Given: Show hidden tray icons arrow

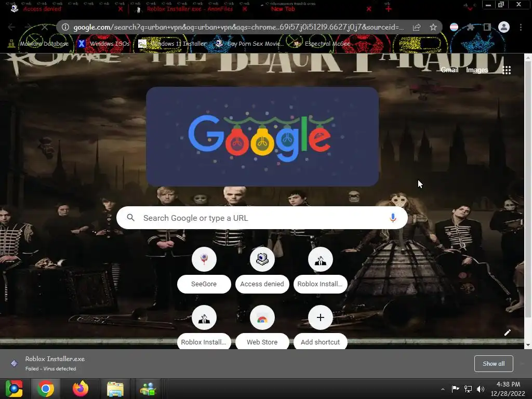Looking at the screenshot, I should point(443,389).
